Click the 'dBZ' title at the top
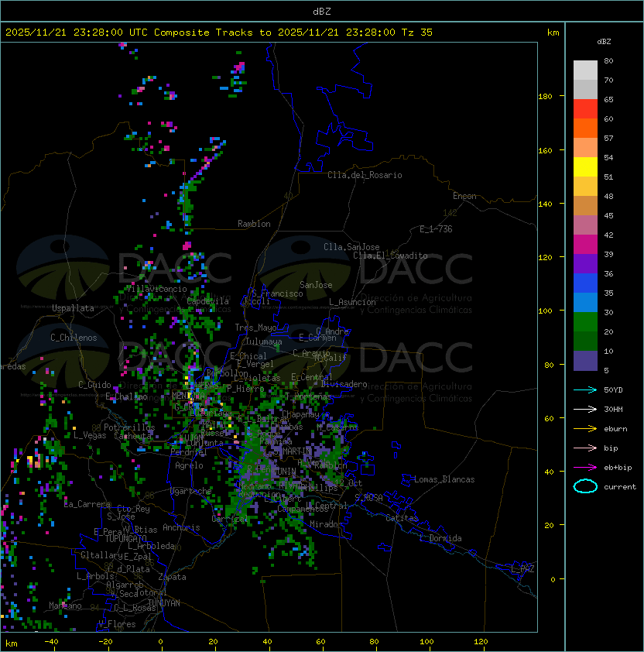Viewport: 644px width, 652px height. pyautogui.click(x=322, y=12)
